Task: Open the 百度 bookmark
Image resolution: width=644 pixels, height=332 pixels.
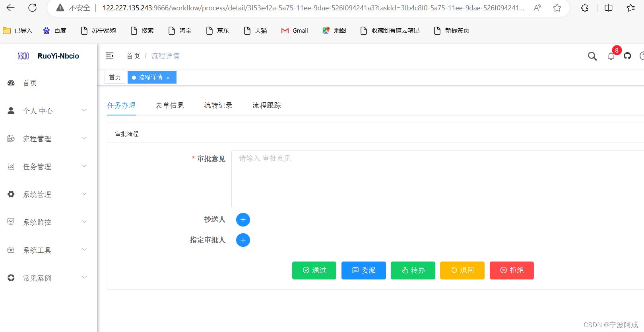Action: pyautogui.click(x=55, y=31)
